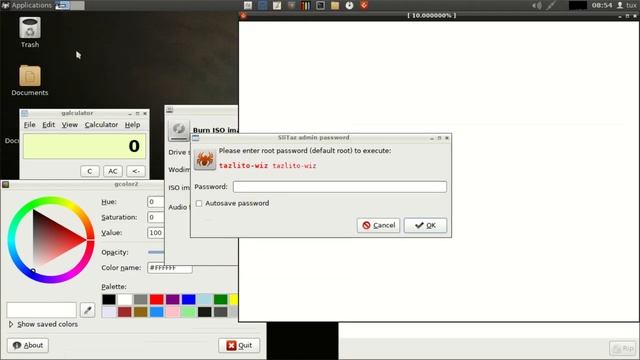Open the Trash desktop icon
640x360 pixels.
pos(30,32)
